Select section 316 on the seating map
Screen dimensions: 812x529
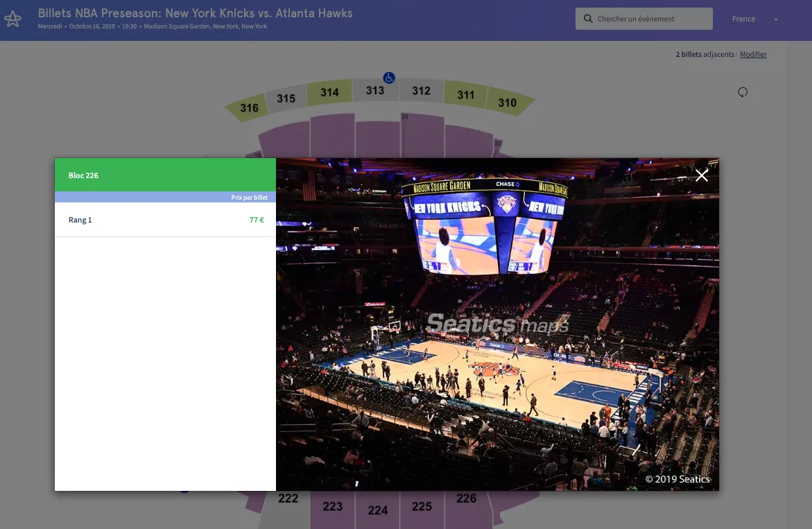[x=249, y=108]
